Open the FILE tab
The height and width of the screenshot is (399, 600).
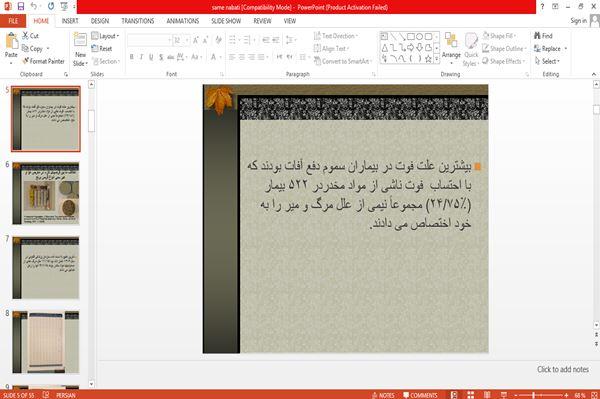pyautogui.click(x=13, y=21)
